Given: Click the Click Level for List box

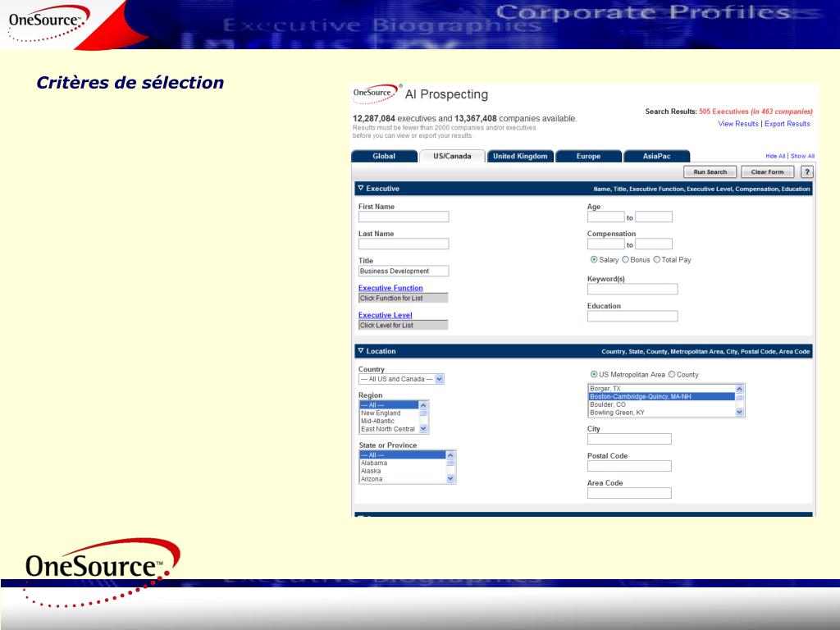Looking at the screenshot, I should (x=403, y=325).
